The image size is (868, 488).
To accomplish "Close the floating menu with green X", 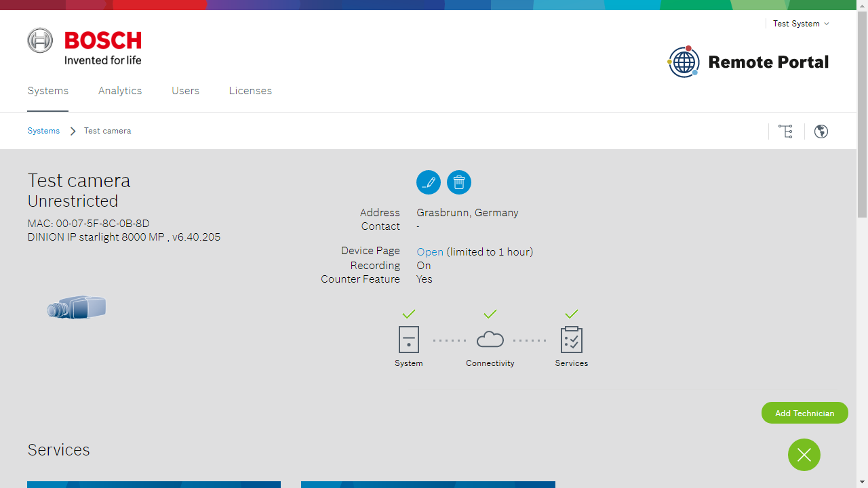I will (804, 455).
